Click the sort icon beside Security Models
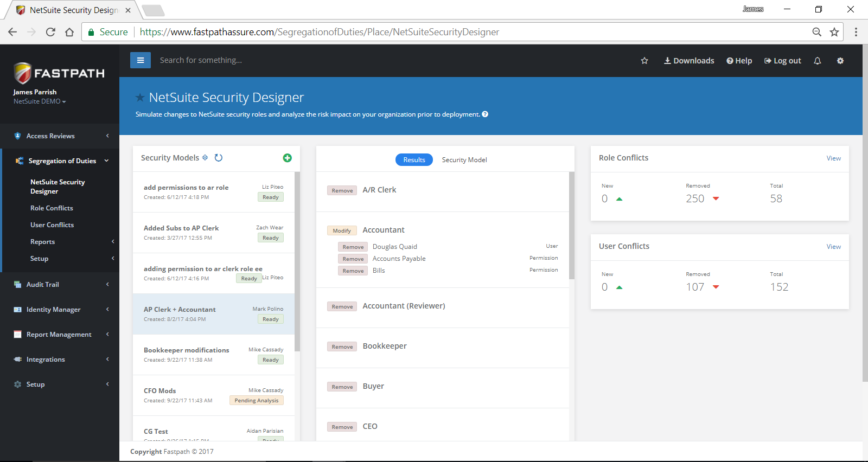 tap(205, 158)
